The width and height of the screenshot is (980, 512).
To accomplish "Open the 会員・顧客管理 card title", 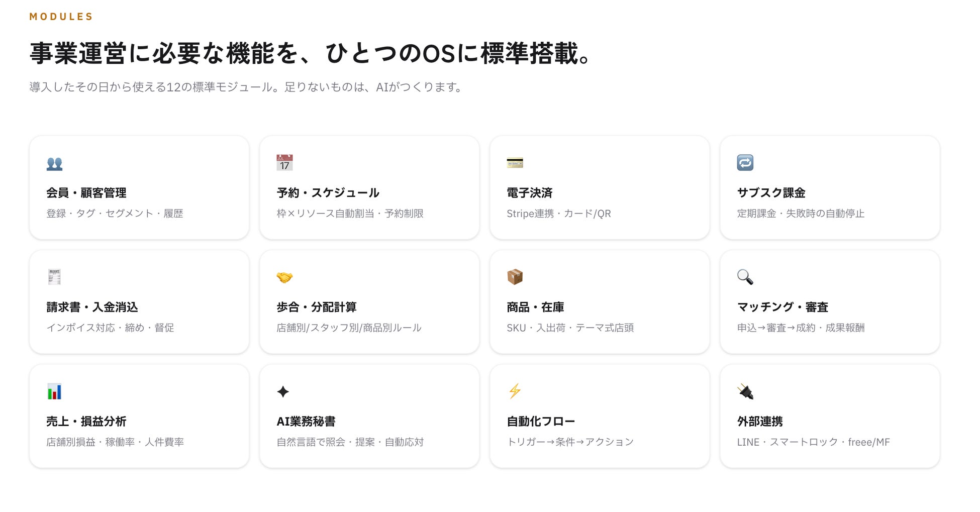I will 86,193.
